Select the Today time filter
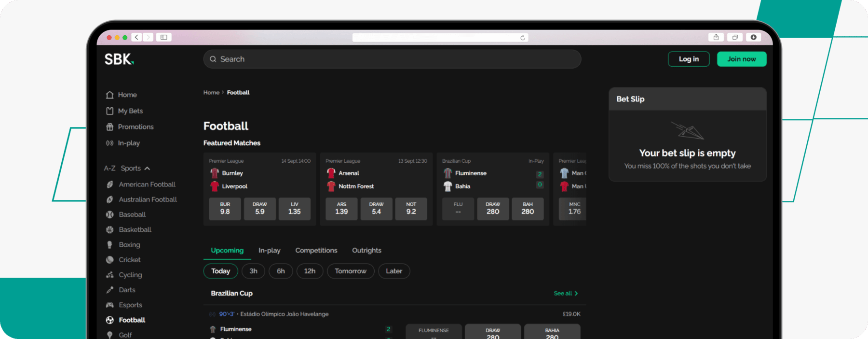 click(221, 271)
